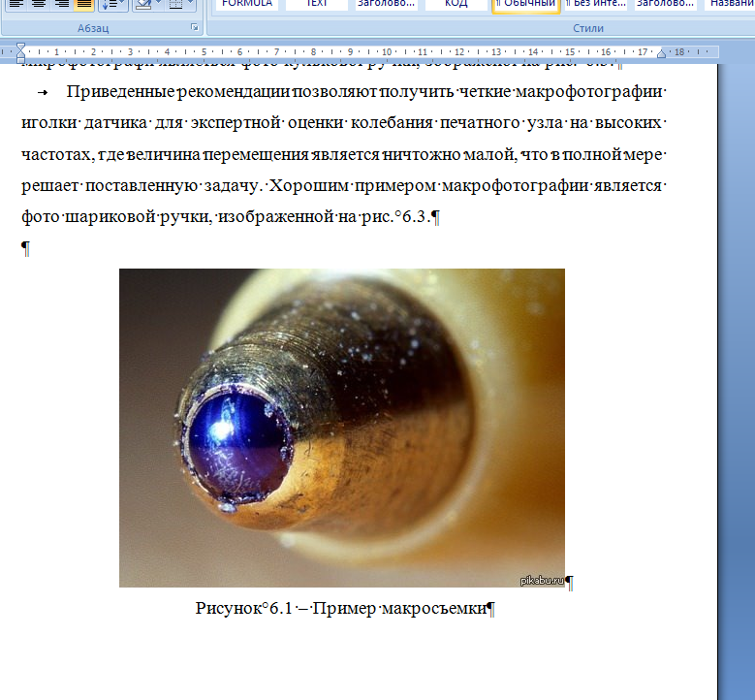Image resolution: width=755 pixels, height=700 pixels.
Task: Expand the shading color dropdown arrow
Action: tap(157, 5)
